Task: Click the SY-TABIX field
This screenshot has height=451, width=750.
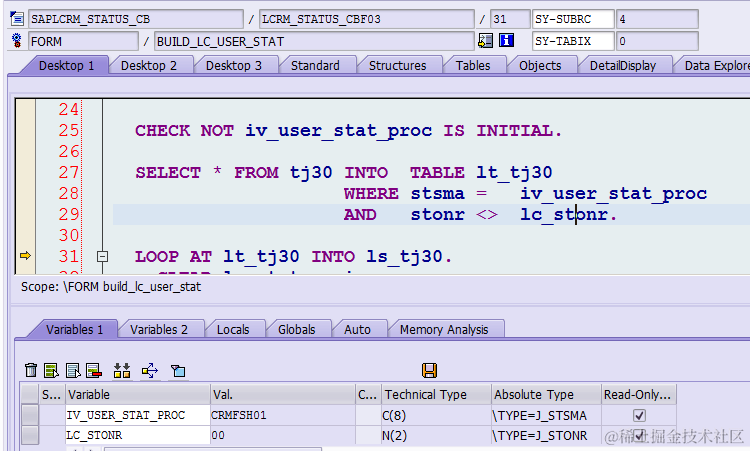Action: click(x=573, y=41)
